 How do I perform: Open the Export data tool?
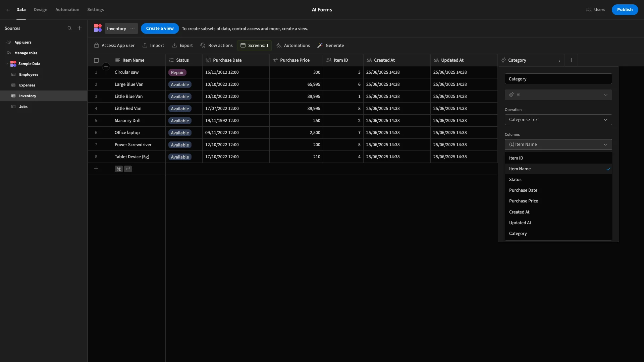click(x=182, y=46)
